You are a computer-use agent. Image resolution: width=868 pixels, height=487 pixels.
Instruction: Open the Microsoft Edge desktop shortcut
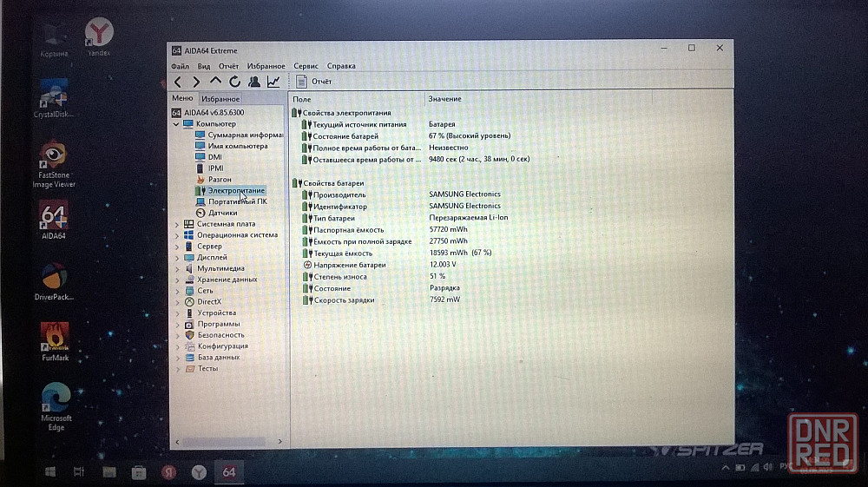pyautogui.click(x=56, y=407)
